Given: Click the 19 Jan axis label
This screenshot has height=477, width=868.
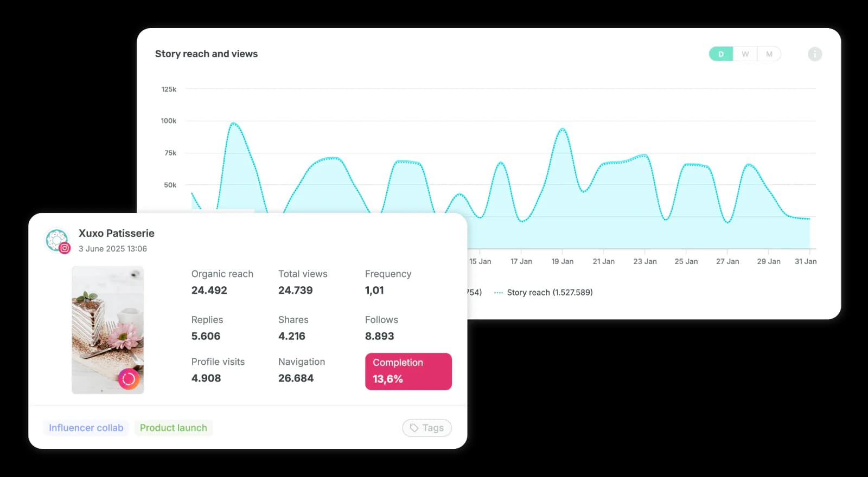Looking at the screenshot, I should (563, 261).
